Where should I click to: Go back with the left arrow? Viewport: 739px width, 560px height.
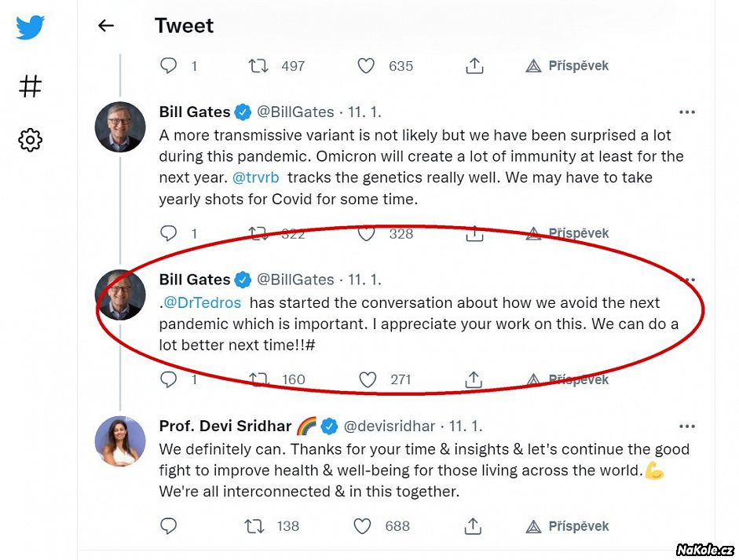point(106,26)
